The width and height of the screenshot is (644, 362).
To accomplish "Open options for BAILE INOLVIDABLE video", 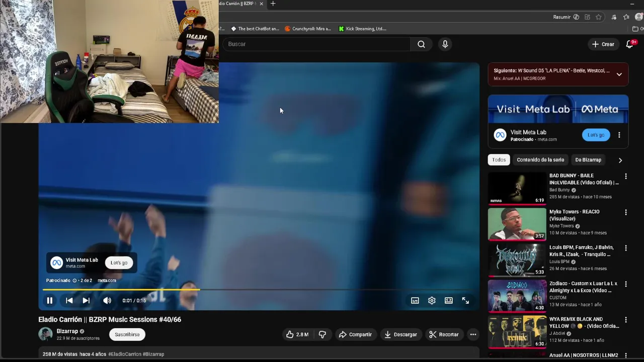I will pyautogui.click(x=626, y=176).
